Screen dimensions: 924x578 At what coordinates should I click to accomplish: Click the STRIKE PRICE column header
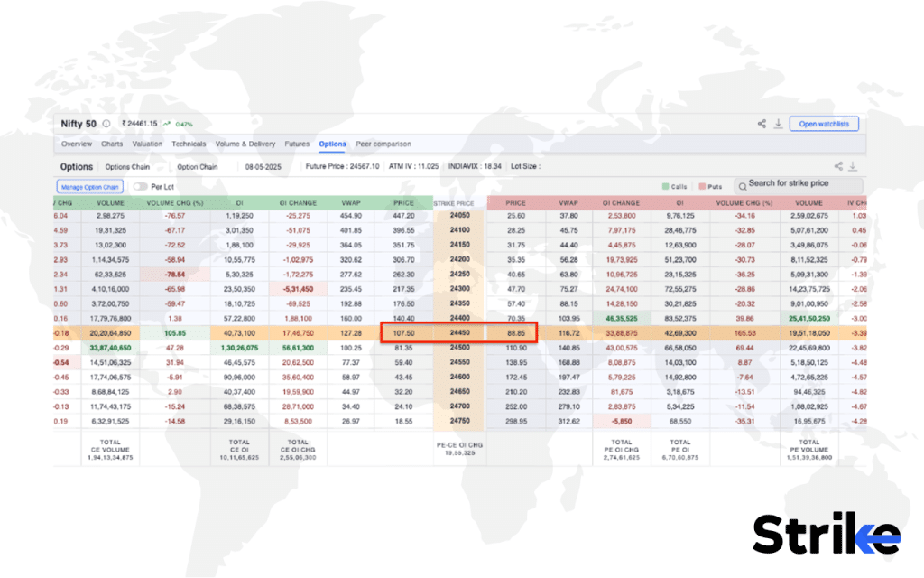click(x=454, y=203)
